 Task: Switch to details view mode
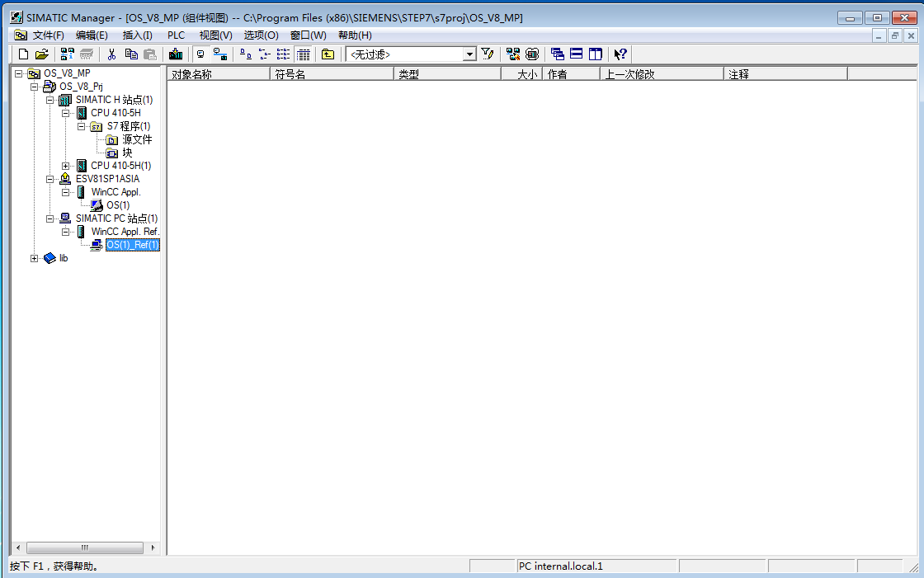pos(304,54)
